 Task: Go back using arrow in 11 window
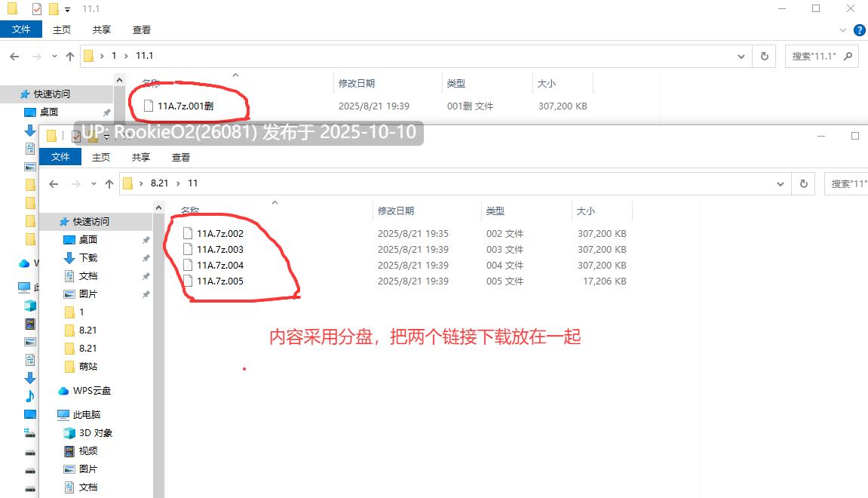(54, 184)
